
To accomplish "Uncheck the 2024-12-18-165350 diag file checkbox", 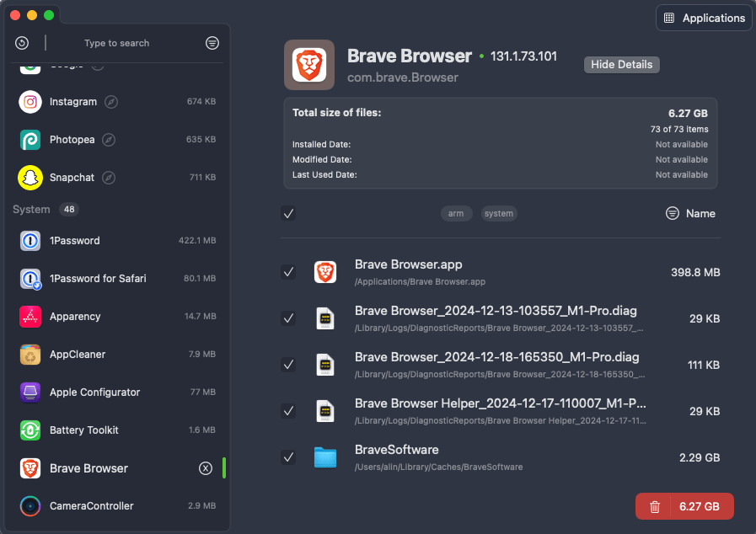I will (x=288, y=365).
